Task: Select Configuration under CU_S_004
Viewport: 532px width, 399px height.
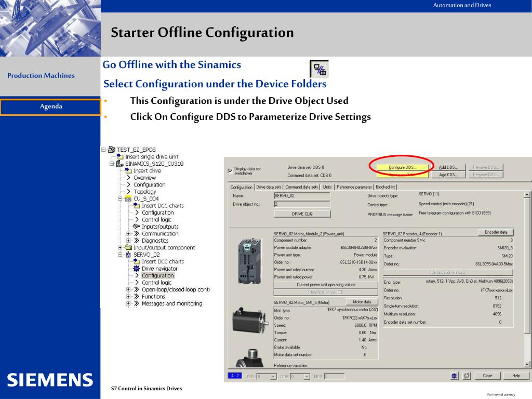Action: [158, 212]
